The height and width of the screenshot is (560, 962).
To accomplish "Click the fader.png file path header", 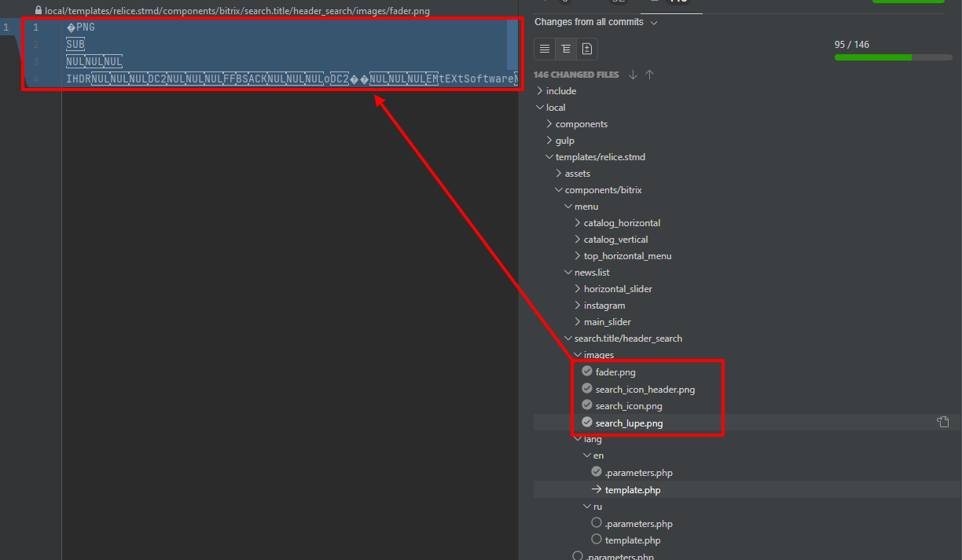I will [x=237, y=11].
